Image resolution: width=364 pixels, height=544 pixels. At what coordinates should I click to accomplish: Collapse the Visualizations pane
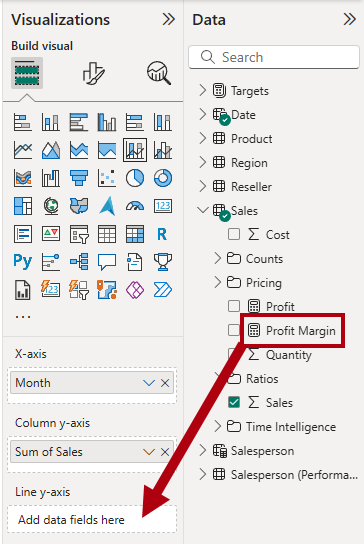[169, 20]
